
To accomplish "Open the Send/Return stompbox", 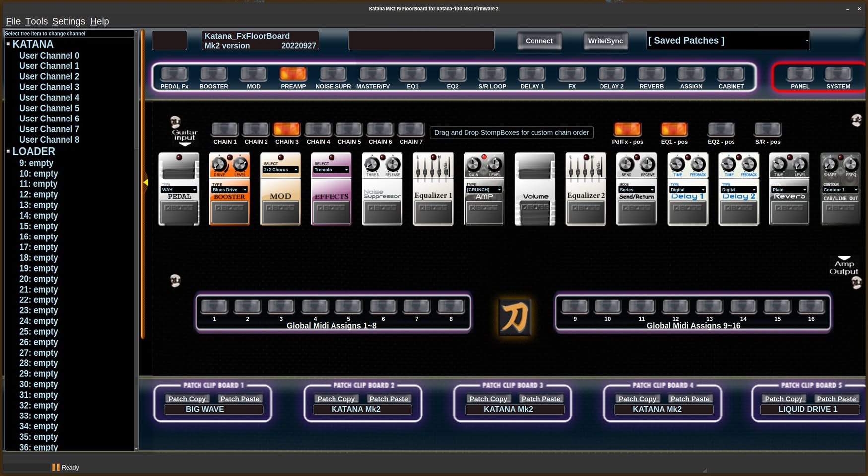I will click(637, 189).
